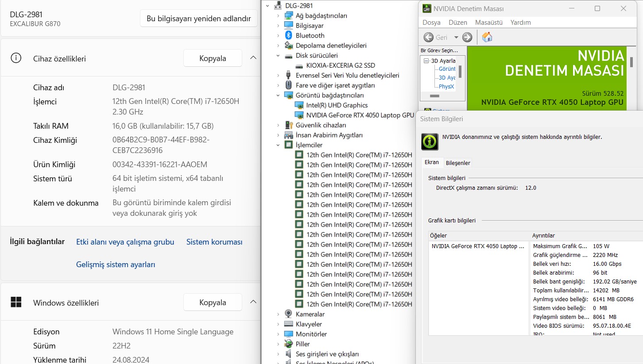Open the Back history dropdown arrow in NVIDIA toolbar
The height and width of the screenshot is (364, 643).
click(456, 38)
